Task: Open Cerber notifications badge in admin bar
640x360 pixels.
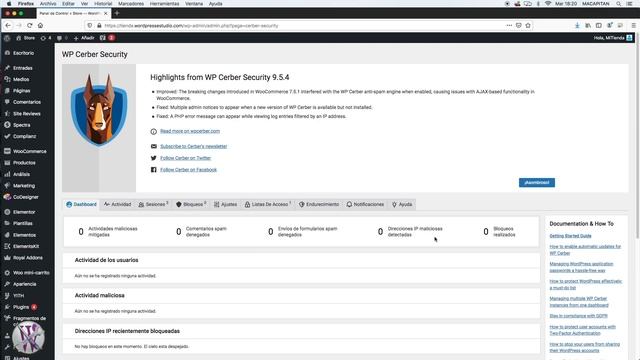Action: (107, 38)
